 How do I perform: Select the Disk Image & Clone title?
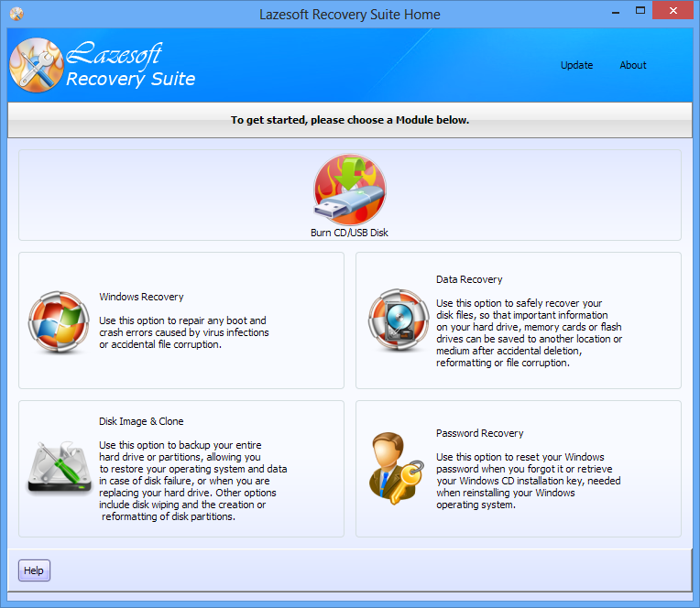click(141, 421)
